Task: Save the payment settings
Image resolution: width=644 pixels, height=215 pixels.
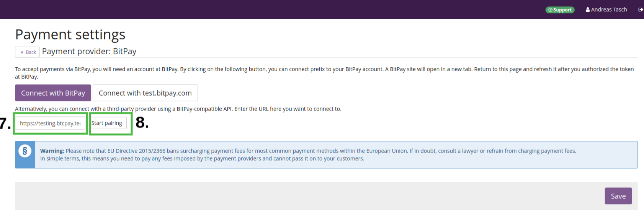Action: (618, 196)
